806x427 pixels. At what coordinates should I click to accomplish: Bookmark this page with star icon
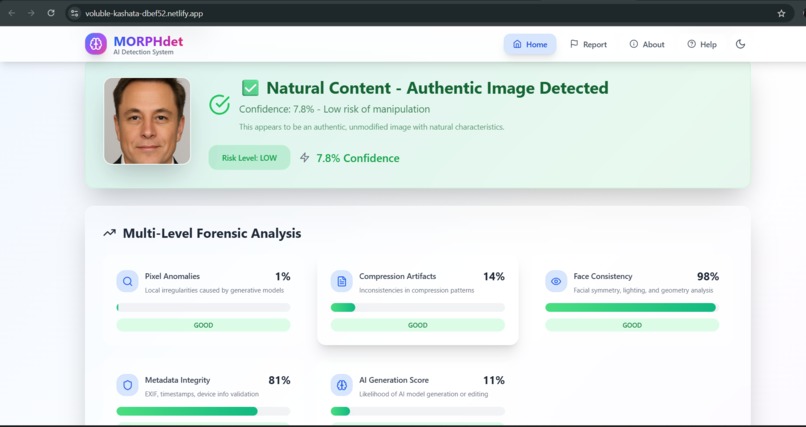tap(781, 13)
